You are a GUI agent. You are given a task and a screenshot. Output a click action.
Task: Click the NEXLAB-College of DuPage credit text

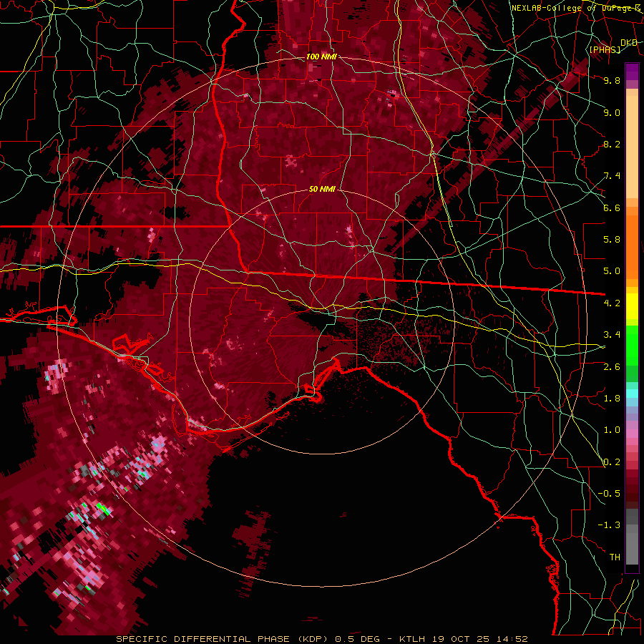576,8
